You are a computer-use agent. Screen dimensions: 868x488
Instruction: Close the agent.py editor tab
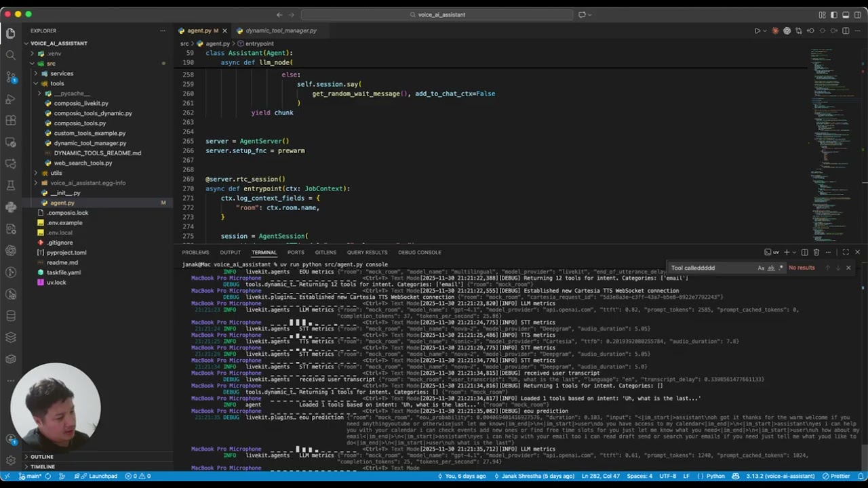point(224,30)
